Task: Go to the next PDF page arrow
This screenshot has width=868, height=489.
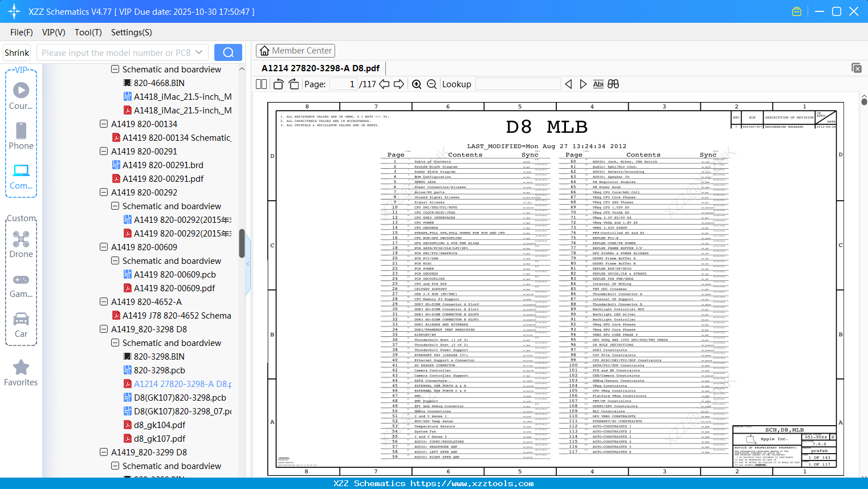Action: point(399,84)
